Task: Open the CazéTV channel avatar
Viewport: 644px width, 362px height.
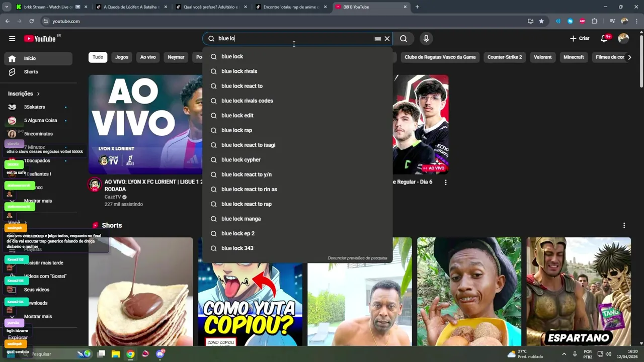Action: (x=95, y=185)
